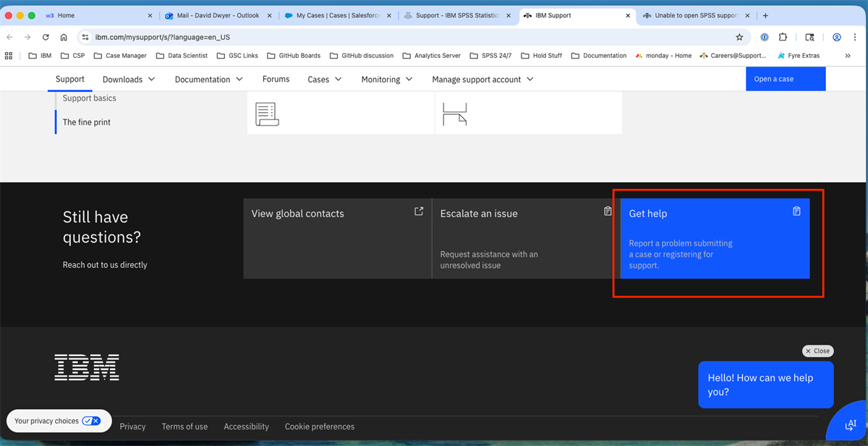Click the document icon tile under Support basics
Screen dimensions: 868x446
(x=267, y=114)
